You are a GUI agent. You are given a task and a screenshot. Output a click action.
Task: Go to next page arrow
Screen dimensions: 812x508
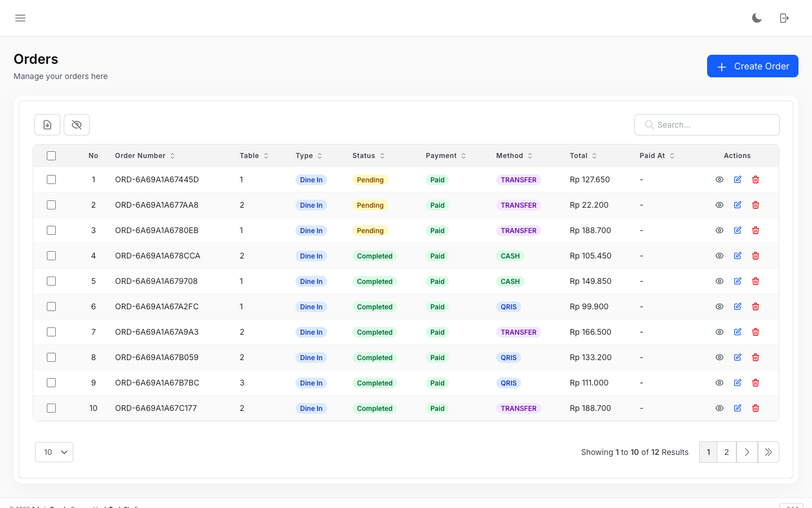pyautogui.click(x=747, y=452)
